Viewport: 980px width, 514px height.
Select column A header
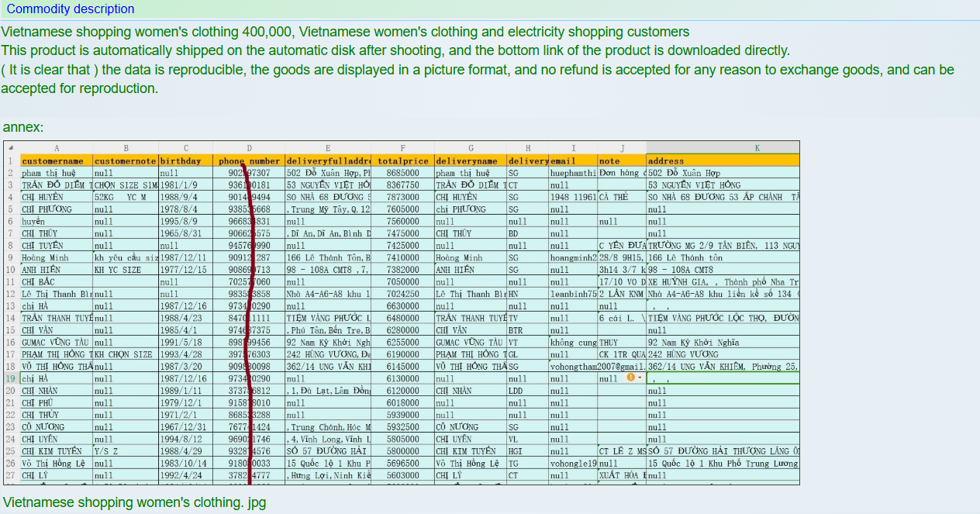pos(56,148)
